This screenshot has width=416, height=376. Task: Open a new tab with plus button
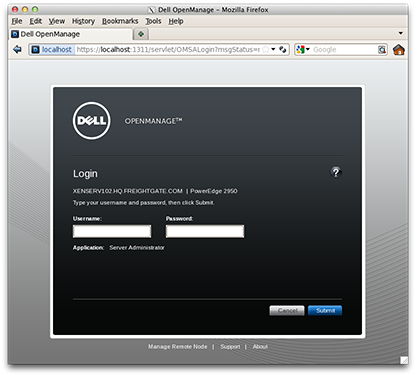[x=141, y=34]
